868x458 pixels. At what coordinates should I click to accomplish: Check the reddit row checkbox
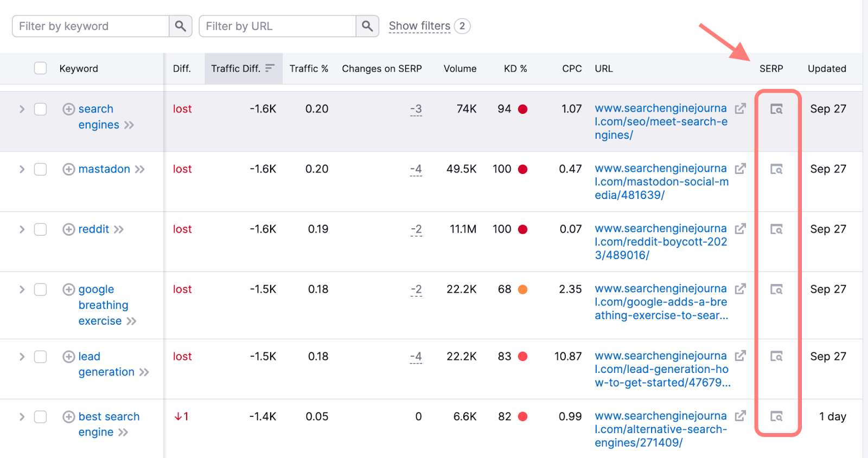[x=40, y=229]
